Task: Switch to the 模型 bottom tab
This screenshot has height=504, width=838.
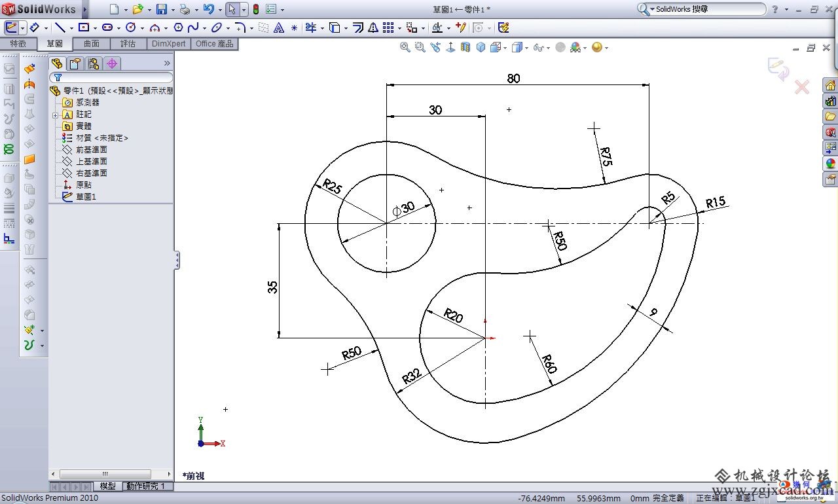Action: click(107, 486)
